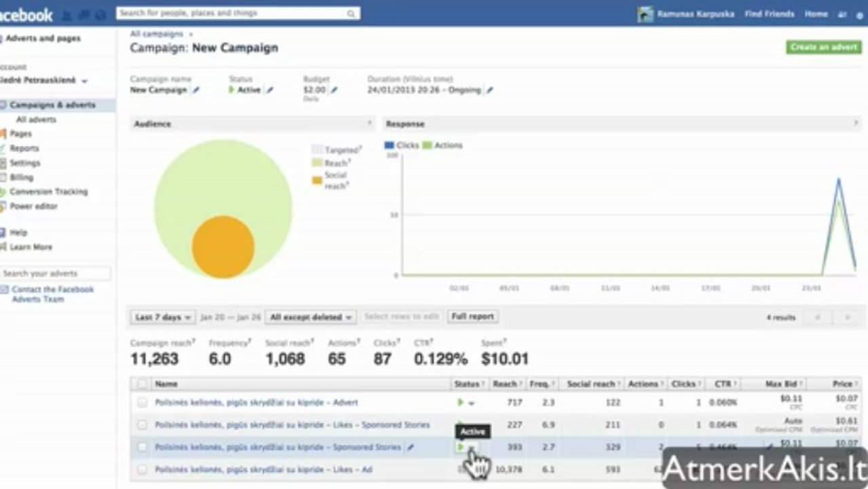
Task: Check the row ending in '– Advert'
Action: coord(142,402)
